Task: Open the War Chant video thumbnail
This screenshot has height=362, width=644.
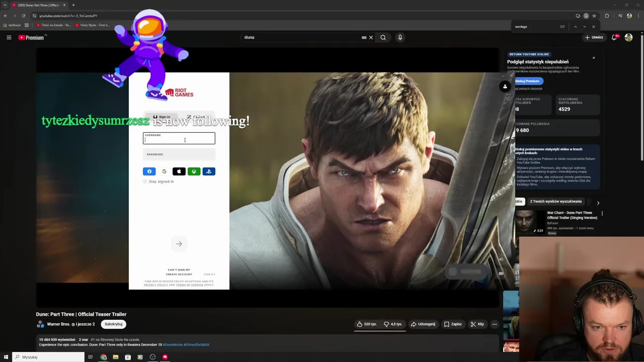Action: (x=529, y=222)
